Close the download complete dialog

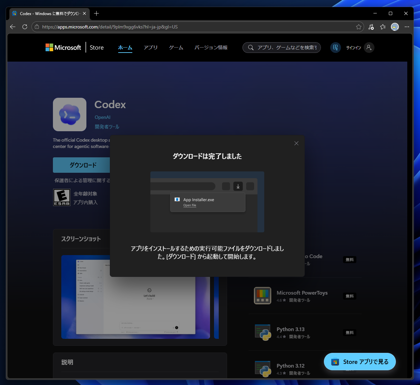click(296, 143)
